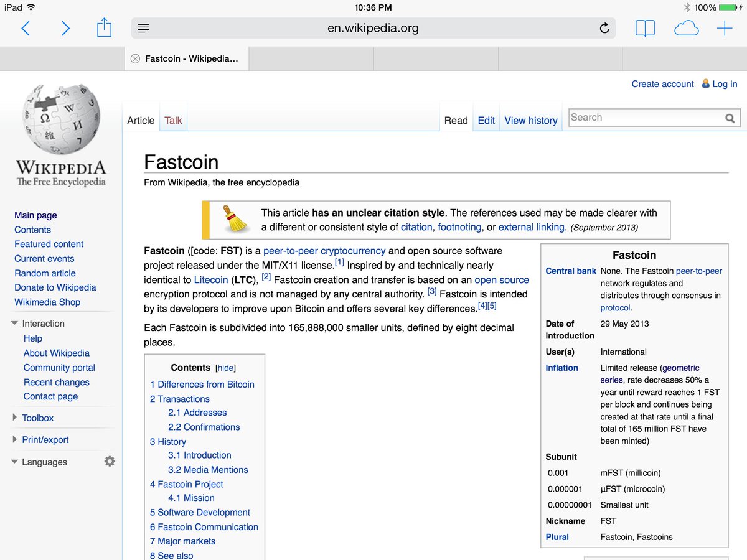
Task: Open Wikimedia Shop link
Action: pos(47,302)
